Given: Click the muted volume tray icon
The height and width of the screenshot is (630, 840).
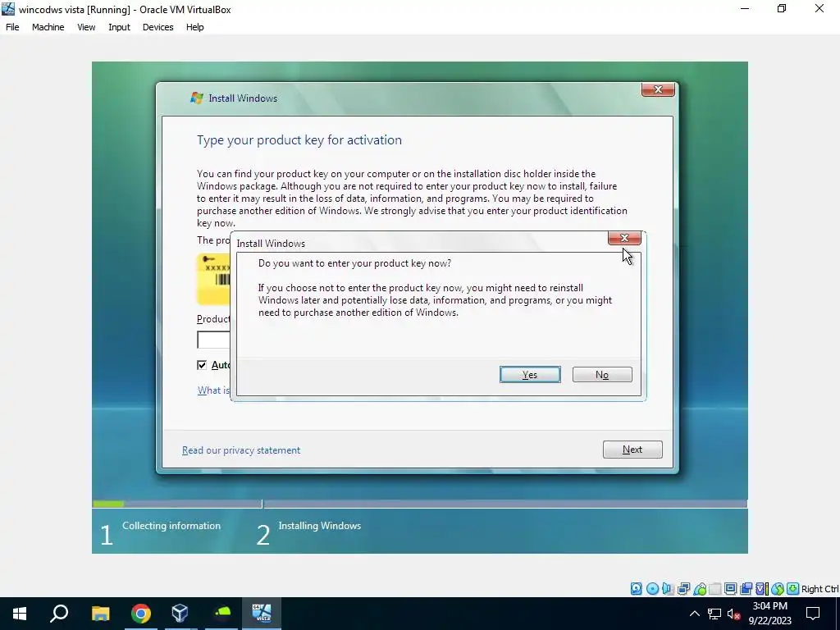Looking at the screenshot, I should (734, 614).
